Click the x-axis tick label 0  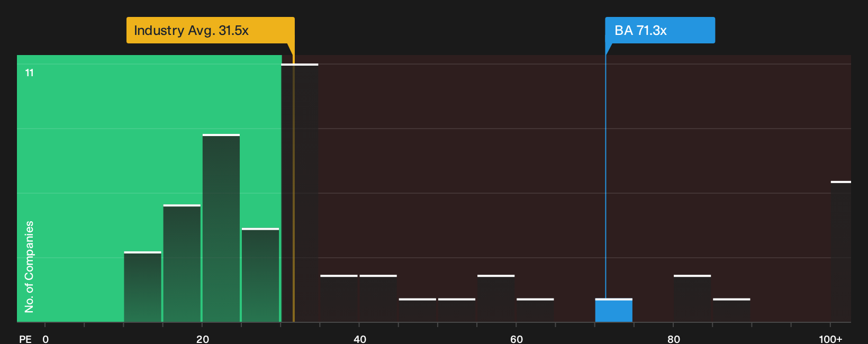pos(46,339)
